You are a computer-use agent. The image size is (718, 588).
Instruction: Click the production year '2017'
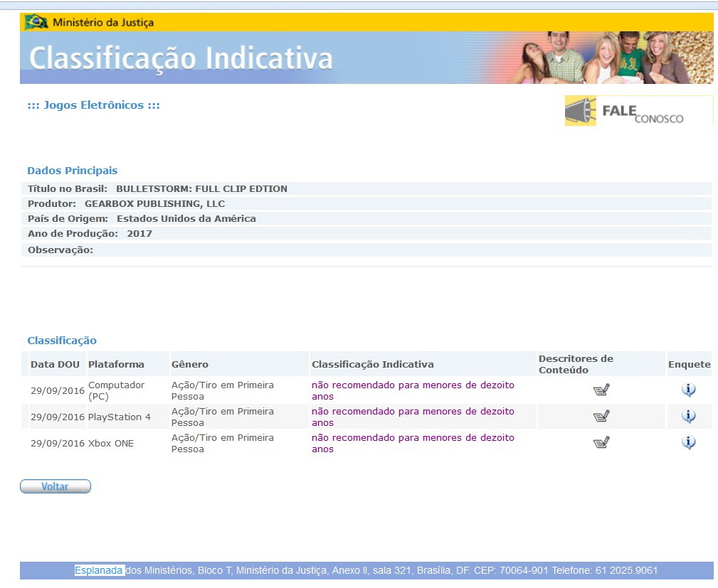[x=139, y=233]
